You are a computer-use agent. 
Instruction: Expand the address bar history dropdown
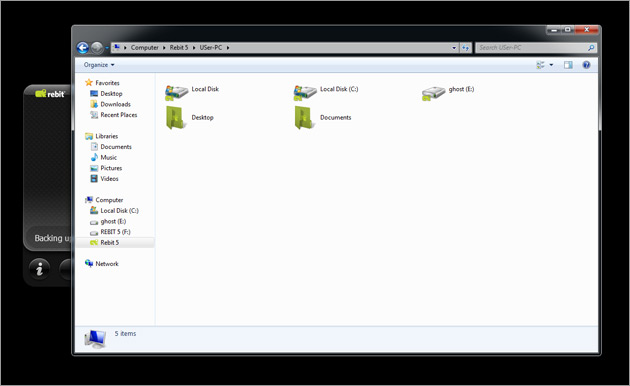[454, 48]
